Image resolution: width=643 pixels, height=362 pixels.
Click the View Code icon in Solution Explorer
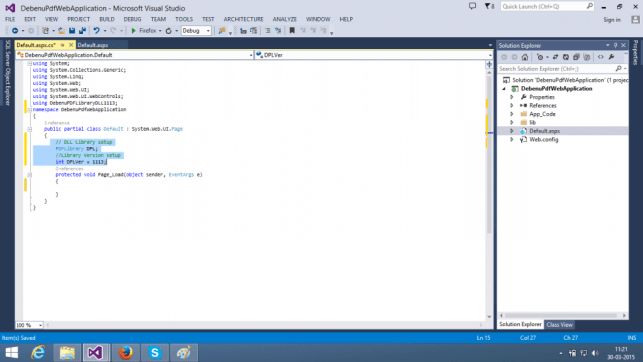[600, 57]
